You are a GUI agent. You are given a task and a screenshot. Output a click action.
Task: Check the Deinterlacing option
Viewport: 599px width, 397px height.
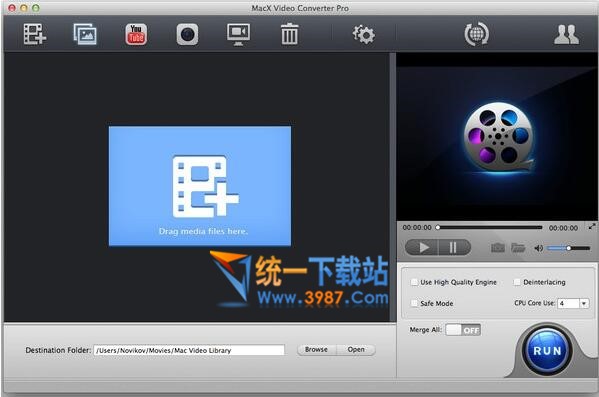pyautogui.click(x=517, y=282)
